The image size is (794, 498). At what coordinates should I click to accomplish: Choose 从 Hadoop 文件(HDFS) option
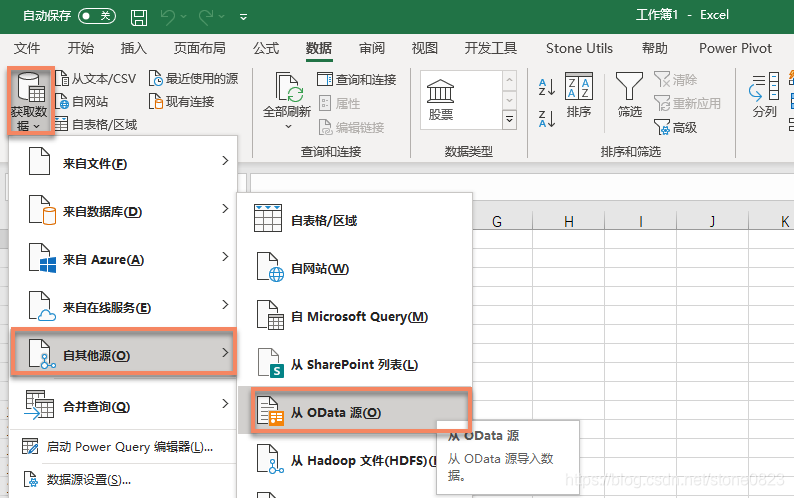[x=338, y=460]
